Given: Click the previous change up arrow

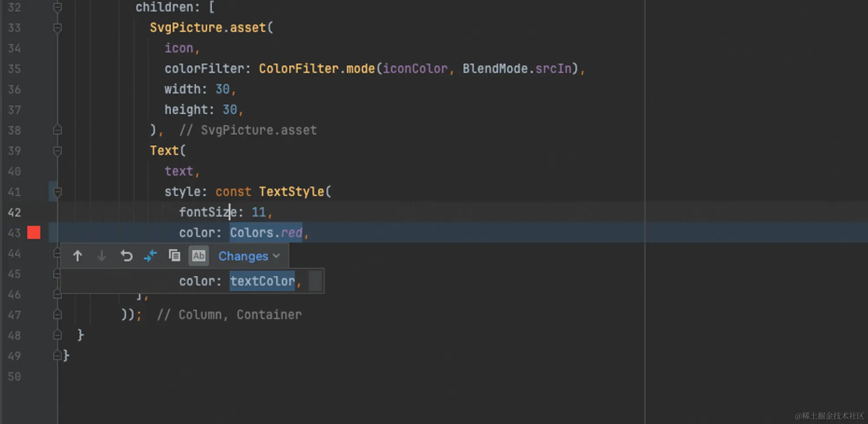Looking at the screenshot, I should click(x=78, y=256).
